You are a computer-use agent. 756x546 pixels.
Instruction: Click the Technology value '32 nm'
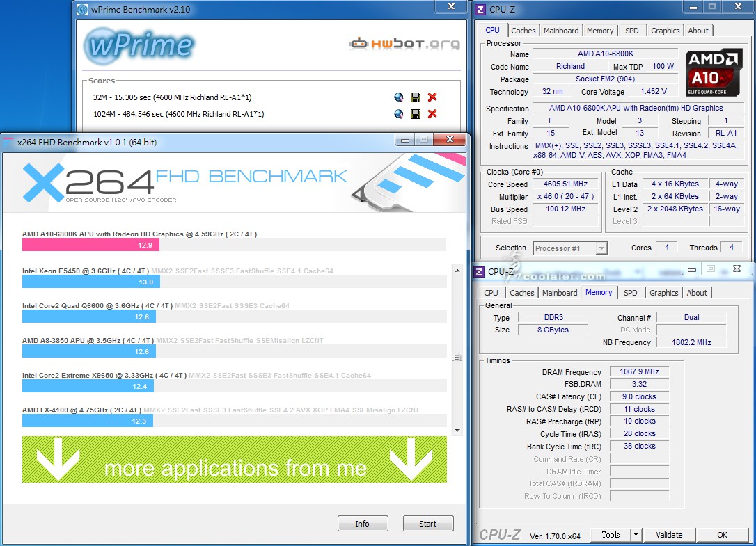click(553, 92)
